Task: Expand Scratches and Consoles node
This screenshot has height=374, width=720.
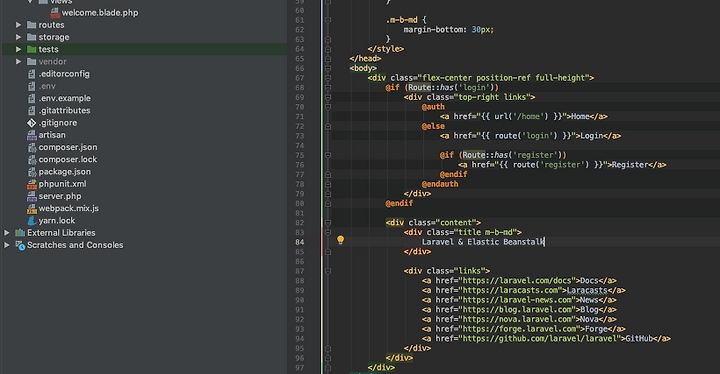Action: 6,245
